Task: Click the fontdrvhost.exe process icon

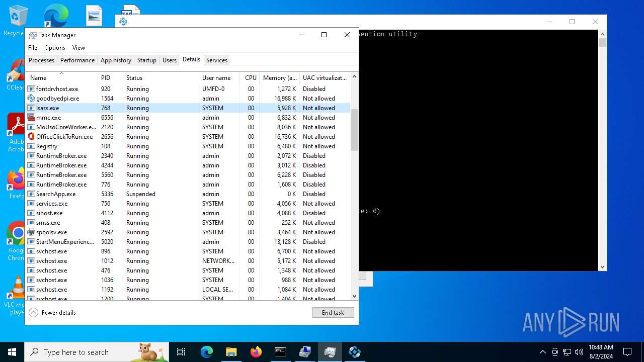Action: click(31, 89)
